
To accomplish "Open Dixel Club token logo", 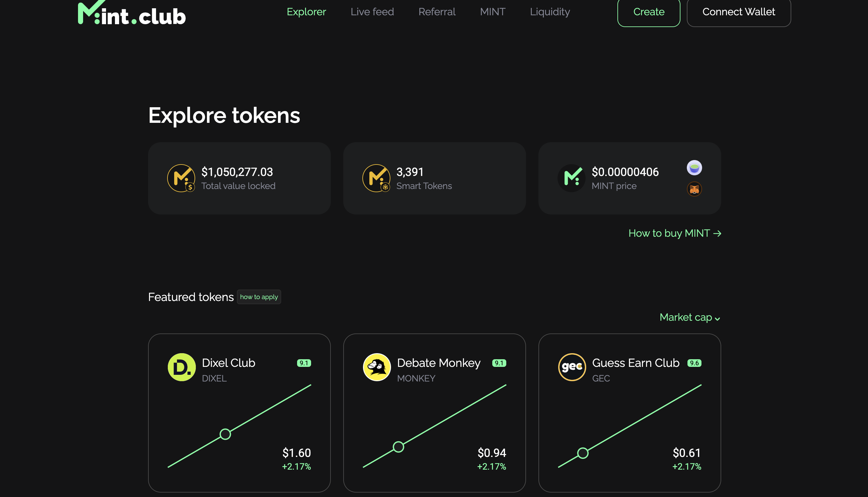I will point(181,367).
